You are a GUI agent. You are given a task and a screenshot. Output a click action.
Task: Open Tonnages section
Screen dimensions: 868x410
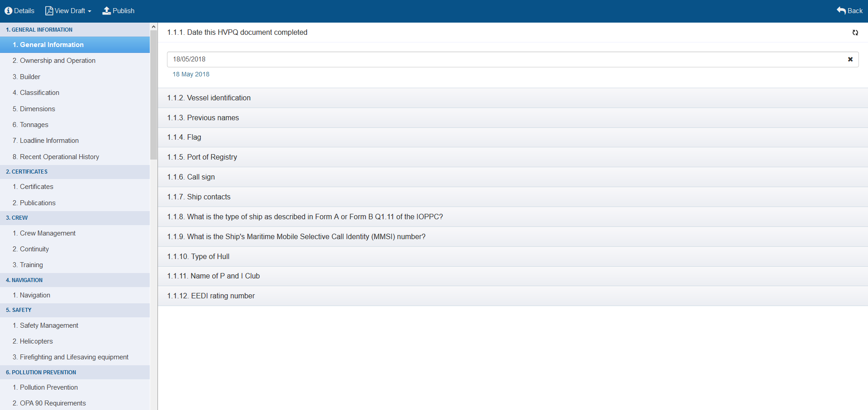[75, 125]
